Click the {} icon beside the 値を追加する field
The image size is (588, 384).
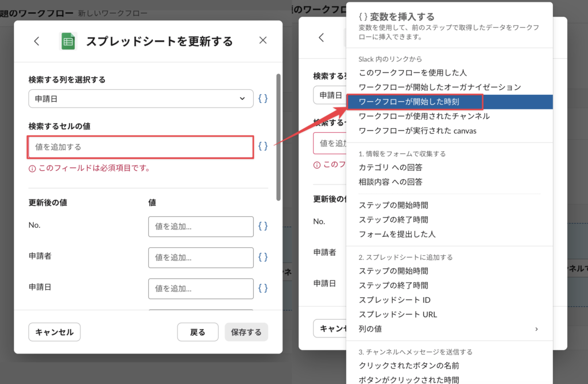(263, 146)
